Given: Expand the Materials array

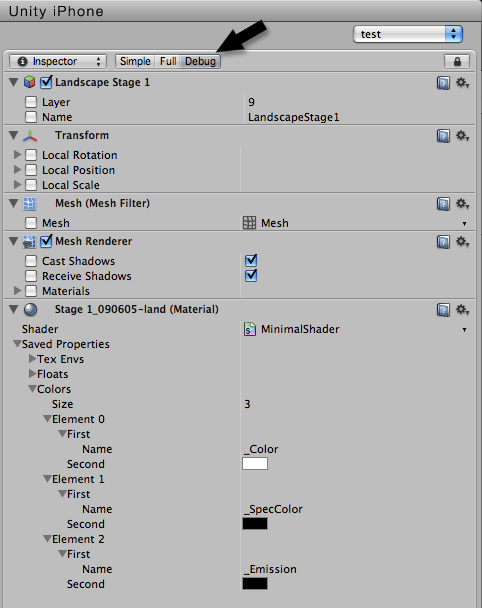Looking at the screenshot, I should click(17, 290).
